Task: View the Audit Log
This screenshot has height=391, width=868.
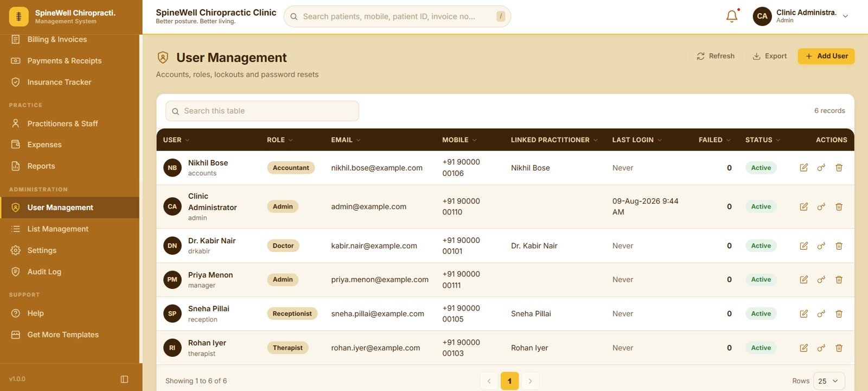Action: (69, 272)
